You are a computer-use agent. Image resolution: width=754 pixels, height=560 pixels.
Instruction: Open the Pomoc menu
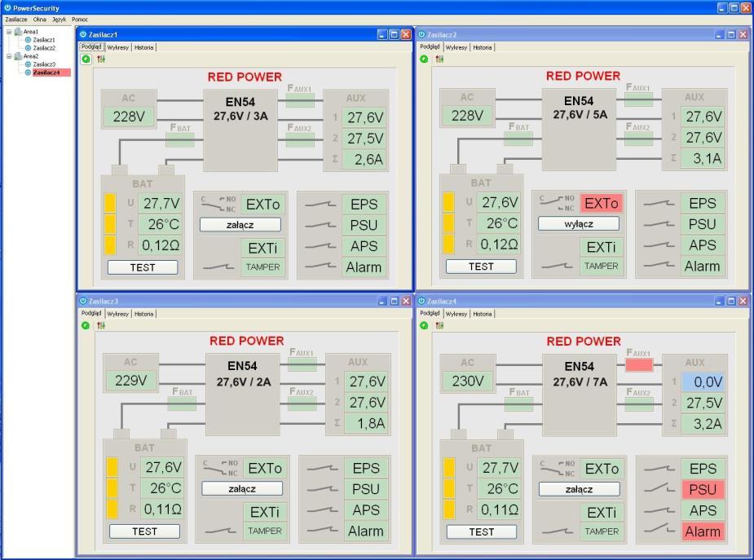80,20
